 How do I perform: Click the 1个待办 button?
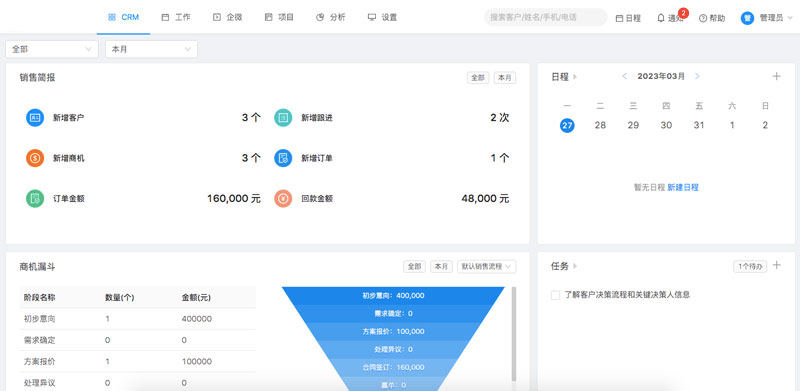pos(750,266)
